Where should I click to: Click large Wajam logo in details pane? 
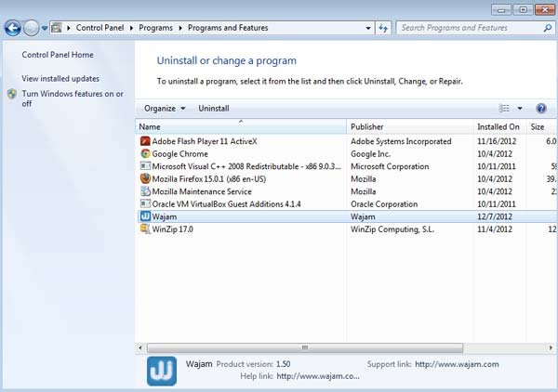click(x=162, y=371)
